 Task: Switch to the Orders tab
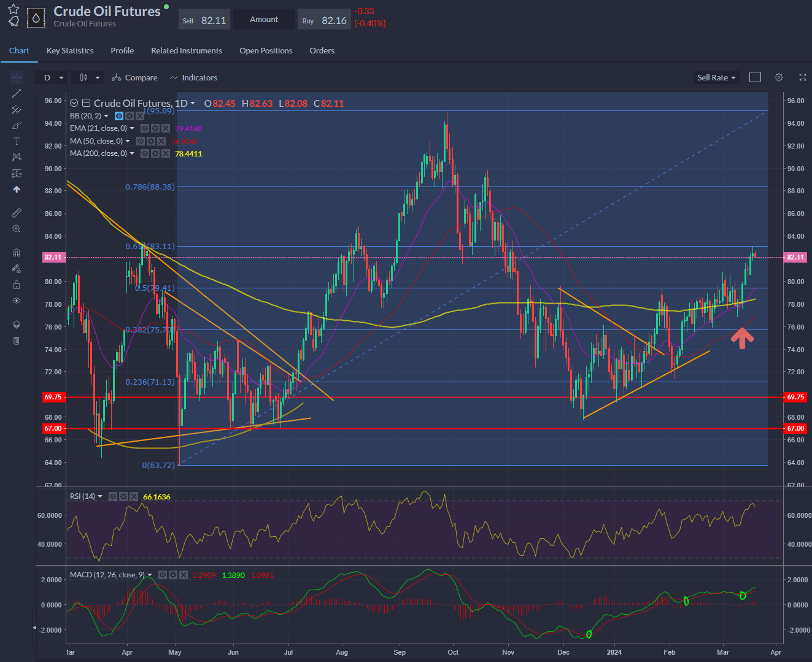pyautogui.click(x=322, y=50)
